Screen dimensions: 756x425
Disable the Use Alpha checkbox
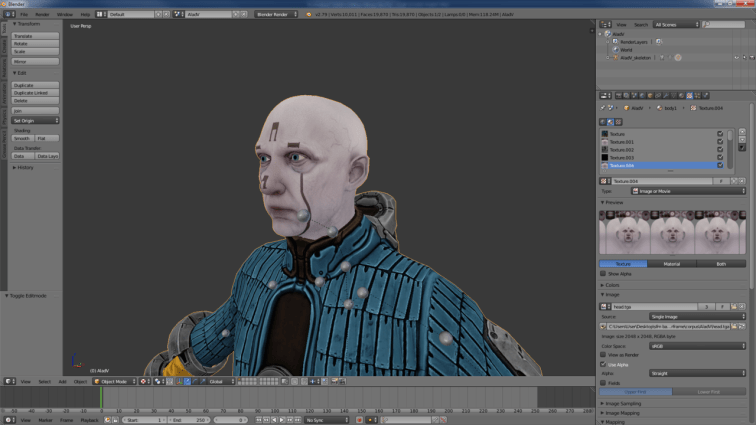(604, 364)
